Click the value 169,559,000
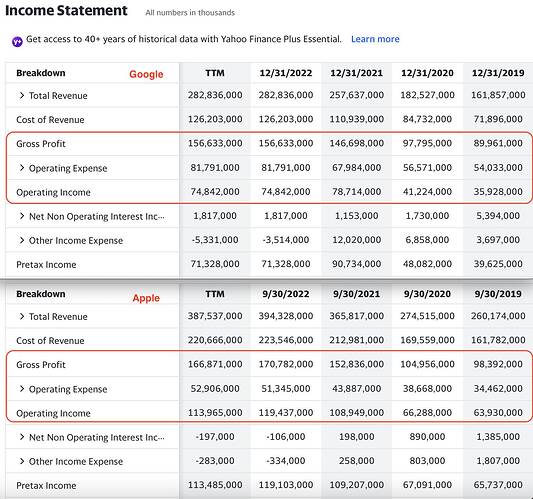 [427, 340]
